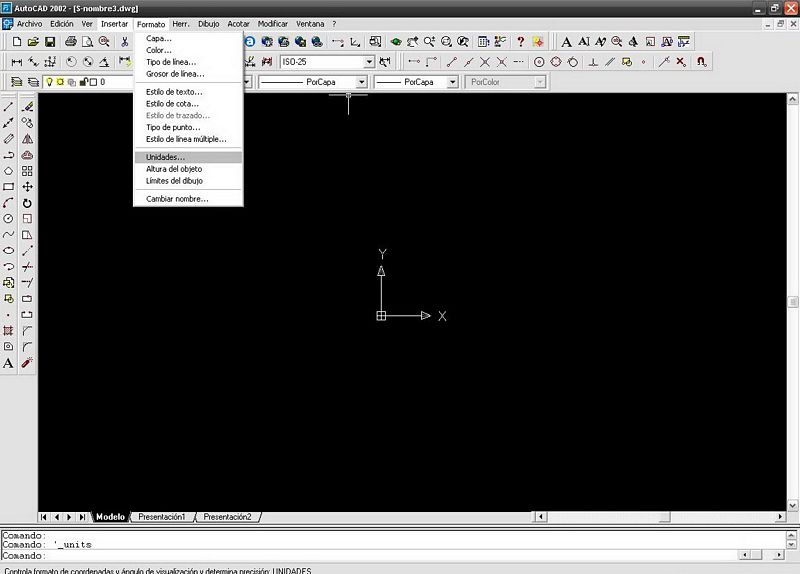Choose Estilo de texto... menu entry

(x=188, y=92)
